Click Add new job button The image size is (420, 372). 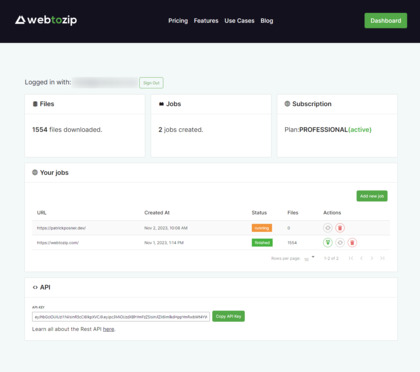click(x=372, y=196)
